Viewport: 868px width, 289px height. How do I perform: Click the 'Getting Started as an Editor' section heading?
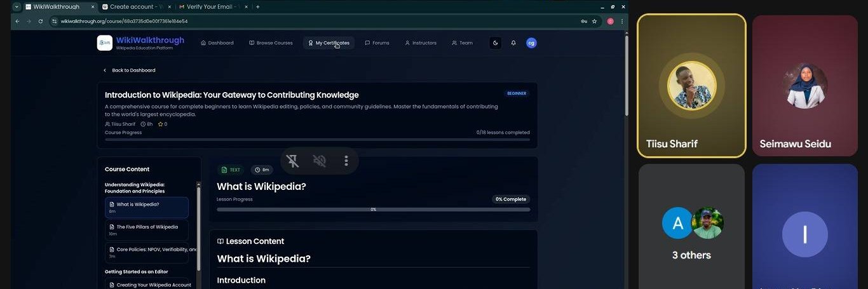(x=137, y=271)
